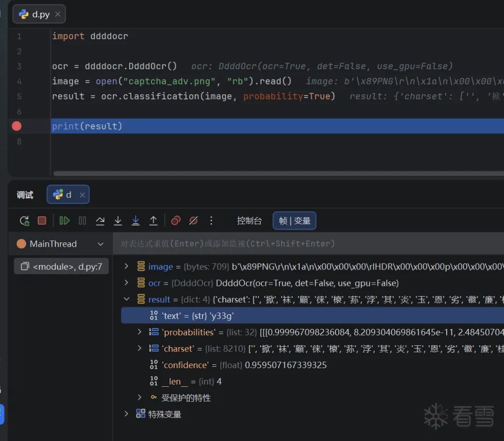
Task: Open the View Breakpoints dialog
Action: 176,221
